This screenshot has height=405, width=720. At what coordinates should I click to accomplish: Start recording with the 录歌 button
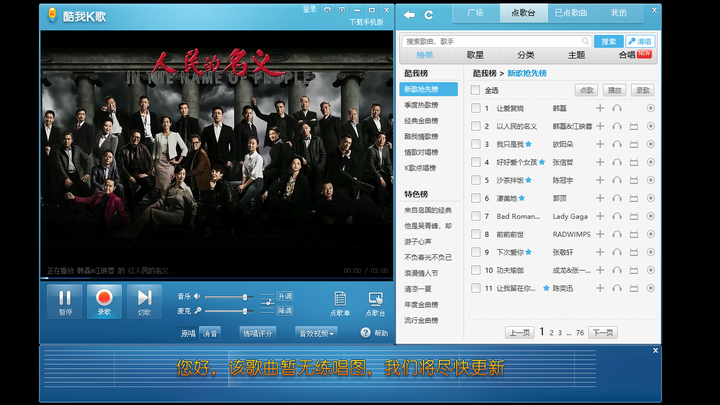(x=104, y=301)
